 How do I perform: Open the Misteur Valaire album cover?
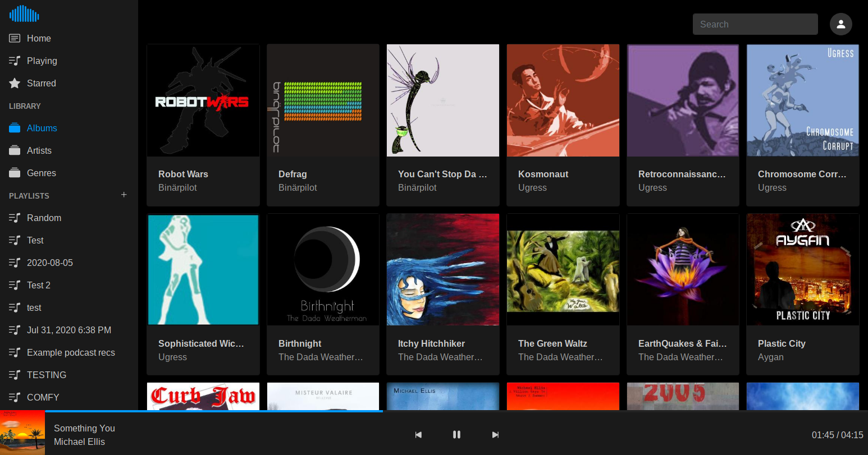coord(323,396)
